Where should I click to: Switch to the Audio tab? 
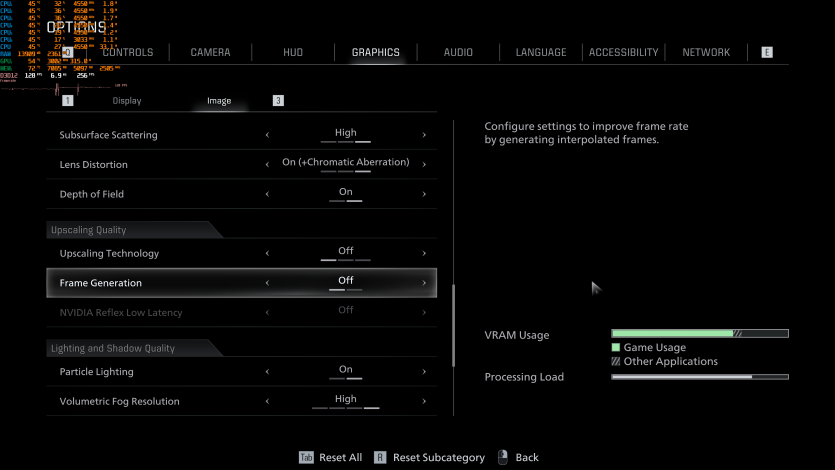click(x=458, y=52)
